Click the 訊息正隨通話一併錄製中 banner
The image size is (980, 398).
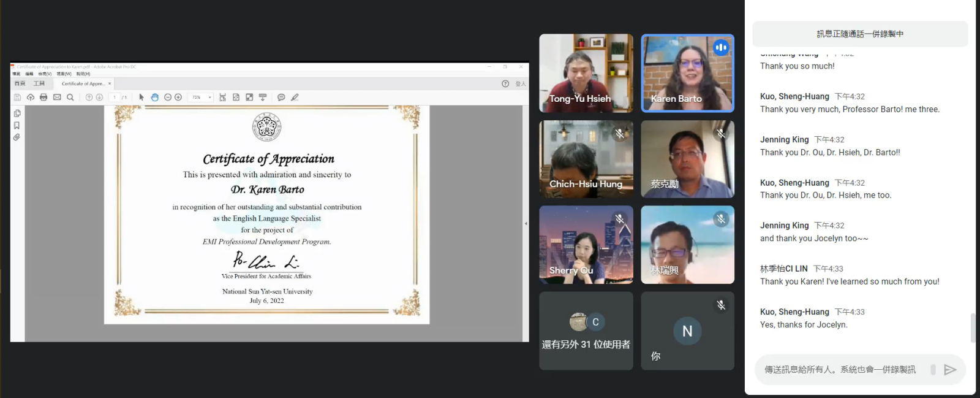click(x=860, y=34)
